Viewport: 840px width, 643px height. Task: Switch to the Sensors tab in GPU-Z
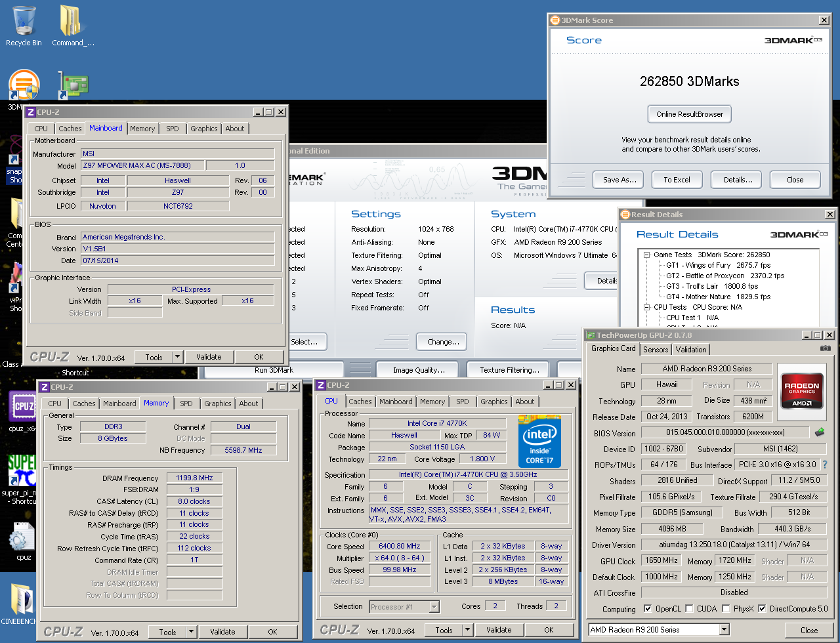click(656, 350)
